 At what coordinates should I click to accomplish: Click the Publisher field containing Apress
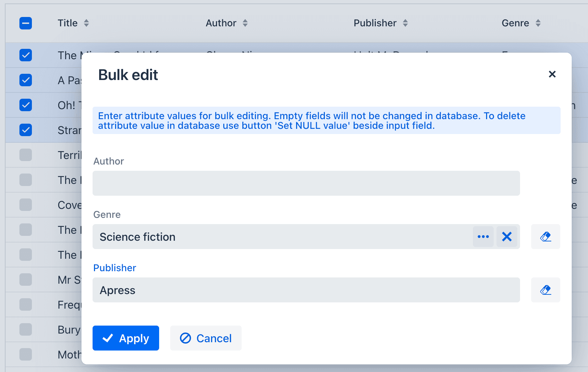pyautogui.click(x=306, y=290)
